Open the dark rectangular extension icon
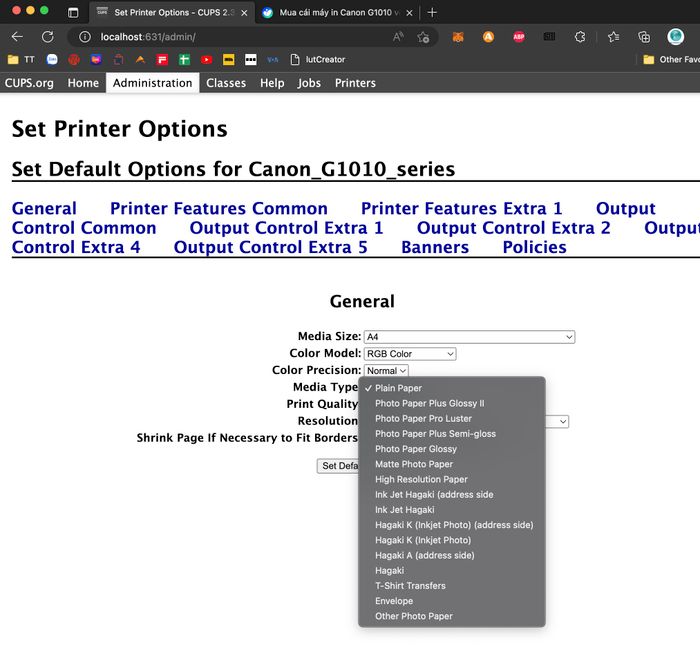This screenshot has width=700, height=654. pos(549,37)
